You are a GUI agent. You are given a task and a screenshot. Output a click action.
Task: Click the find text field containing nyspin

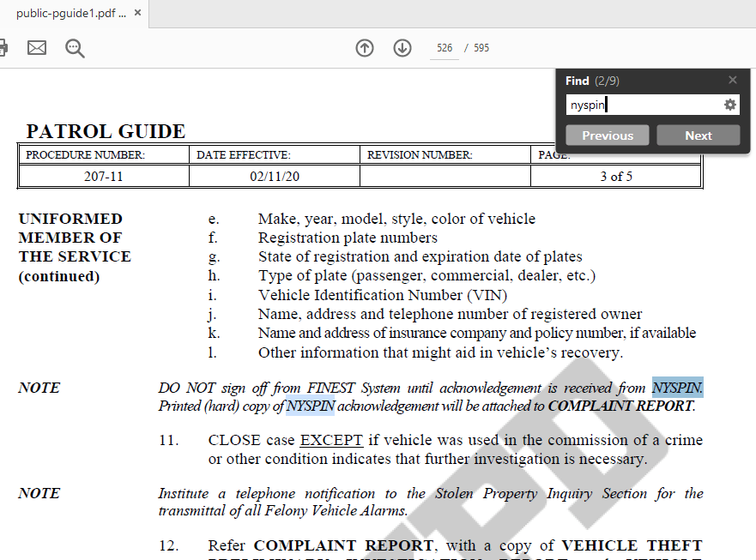click(x=642, y=105)
